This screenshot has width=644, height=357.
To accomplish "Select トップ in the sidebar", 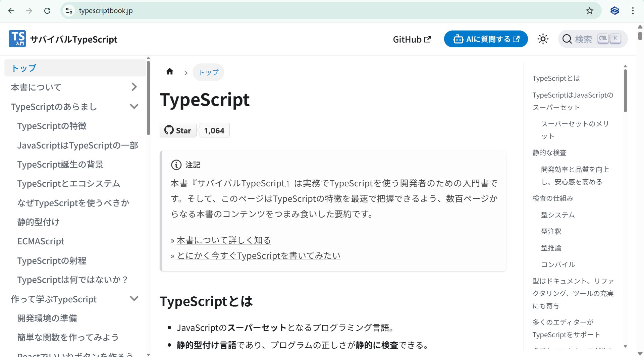I will (x=24, y=68).
